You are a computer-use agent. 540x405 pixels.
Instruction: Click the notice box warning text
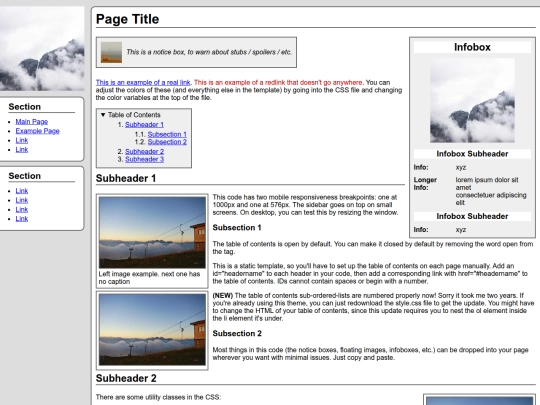[209, 52]
